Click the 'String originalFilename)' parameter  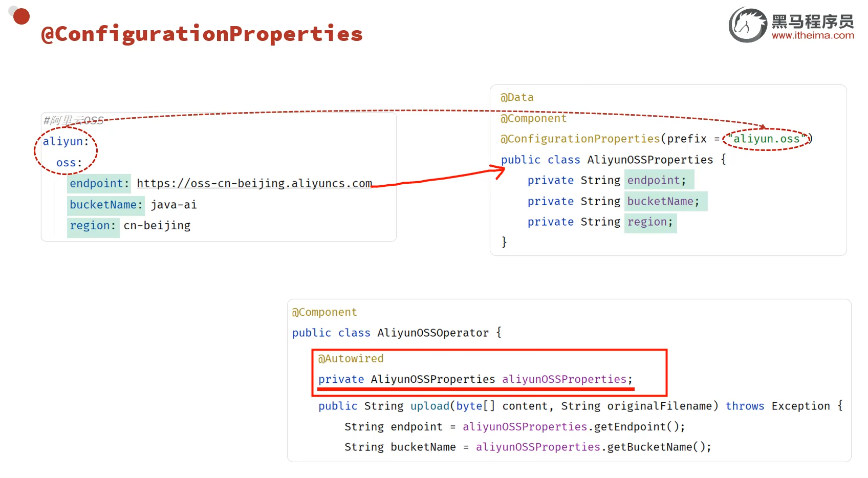point(640,406)
